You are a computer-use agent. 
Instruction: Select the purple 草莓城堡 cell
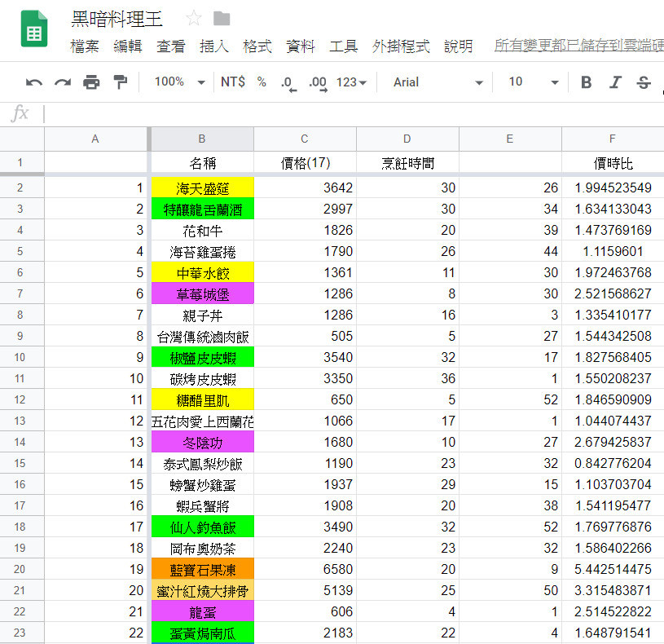tap(202, 293)
